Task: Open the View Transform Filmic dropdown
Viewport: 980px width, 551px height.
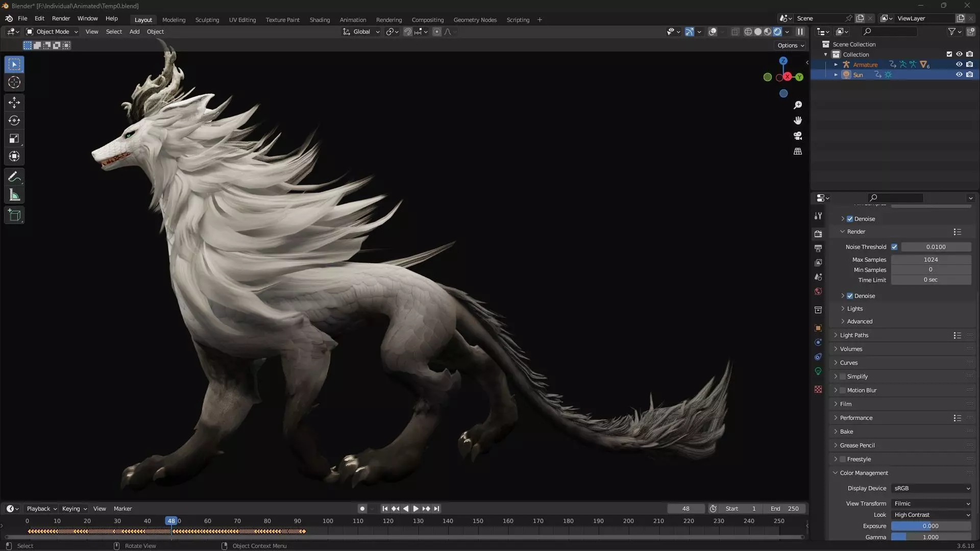Action: (932, 504)
